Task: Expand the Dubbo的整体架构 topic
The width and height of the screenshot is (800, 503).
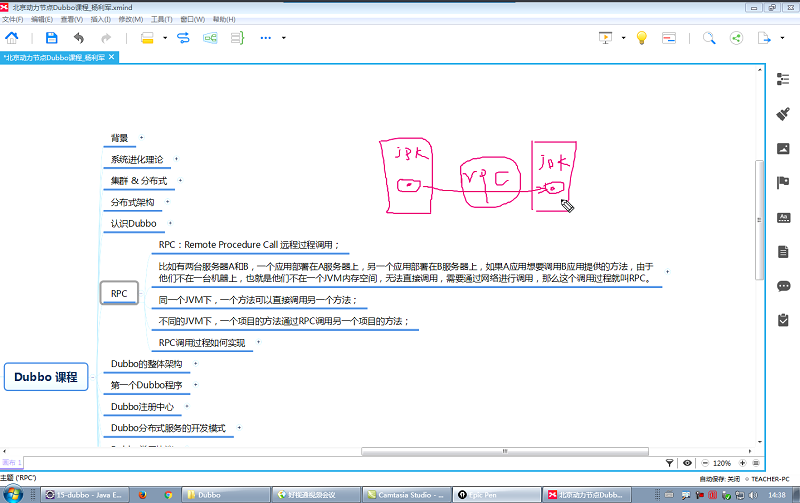Action: (195, 363)
